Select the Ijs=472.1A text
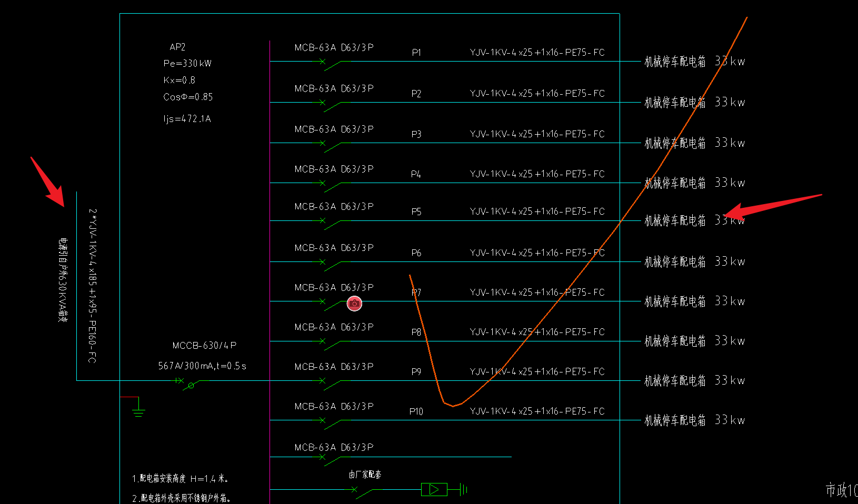Screen dimensions: 858x504 [x=187, y=119]
